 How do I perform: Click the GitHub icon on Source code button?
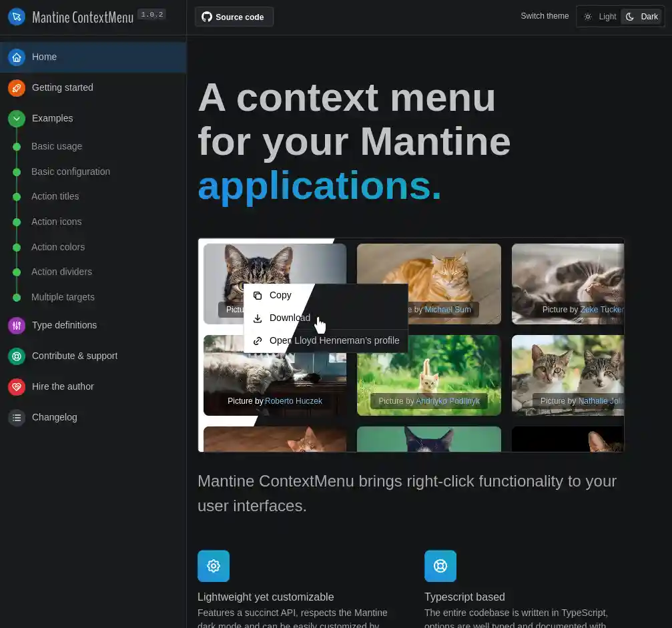(207, 17)
